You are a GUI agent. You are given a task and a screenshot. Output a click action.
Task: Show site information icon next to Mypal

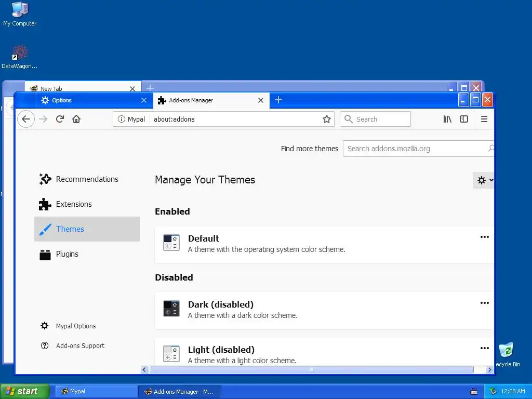coord(121,119)
